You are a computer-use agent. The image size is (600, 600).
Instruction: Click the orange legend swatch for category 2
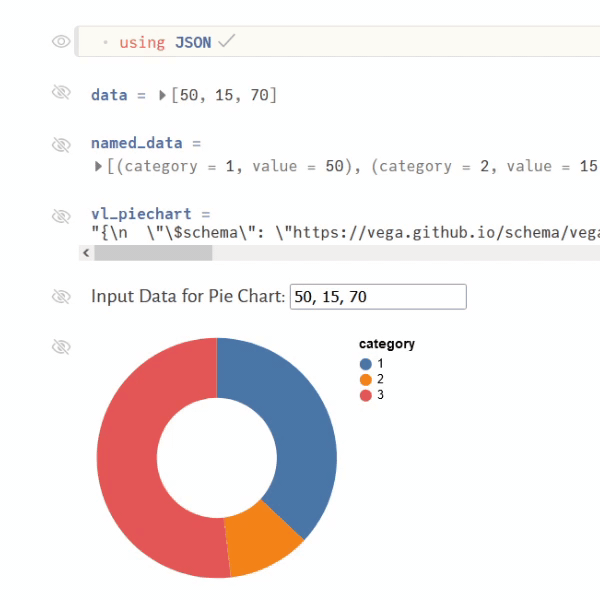click(366, 380)
